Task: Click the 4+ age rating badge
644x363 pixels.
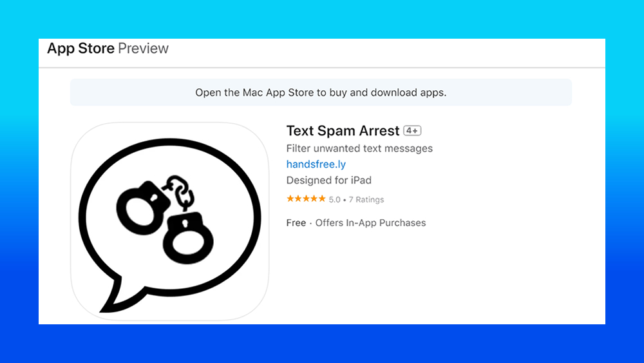Action: 412,131
